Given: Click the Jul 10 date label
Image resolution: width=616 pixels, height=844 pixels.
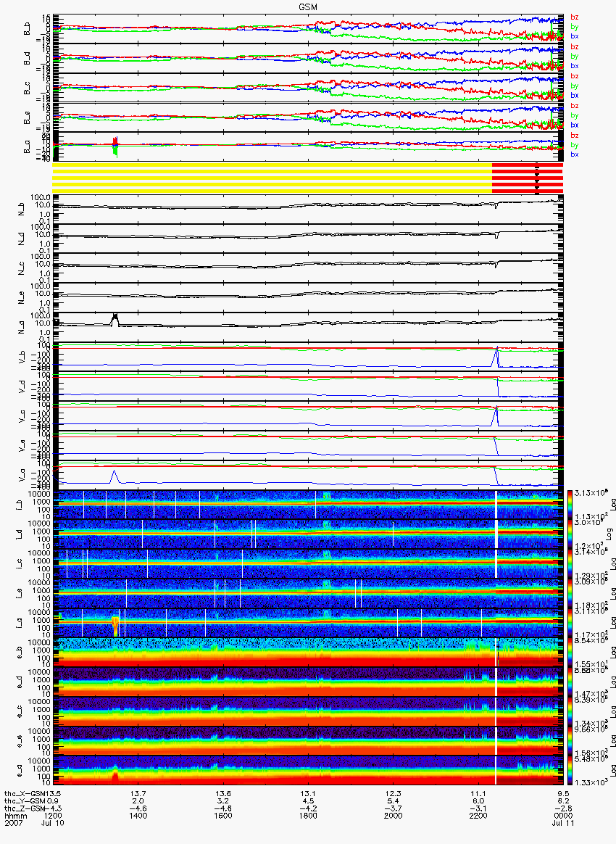Looking at the screenshot, I should pos(53,823).
